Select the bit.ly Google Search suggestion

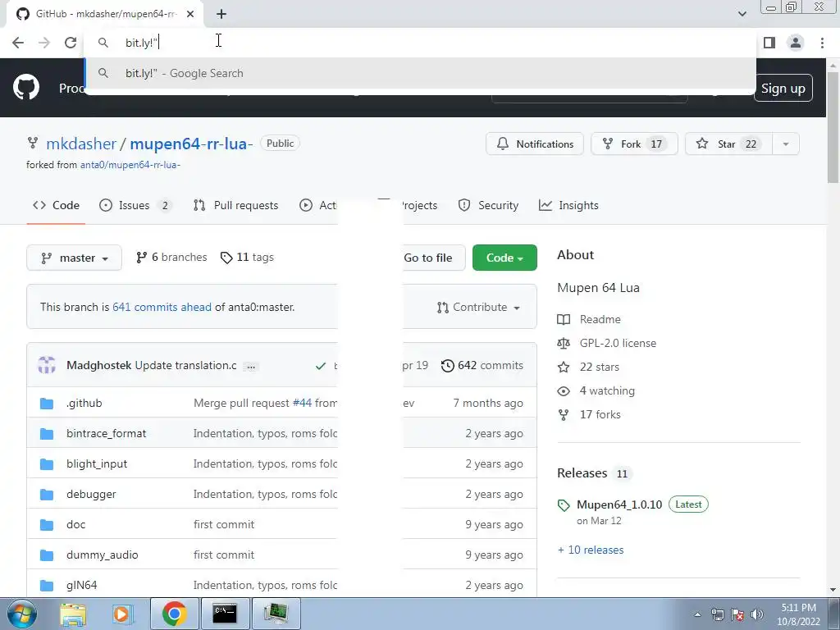coord(420,73)
